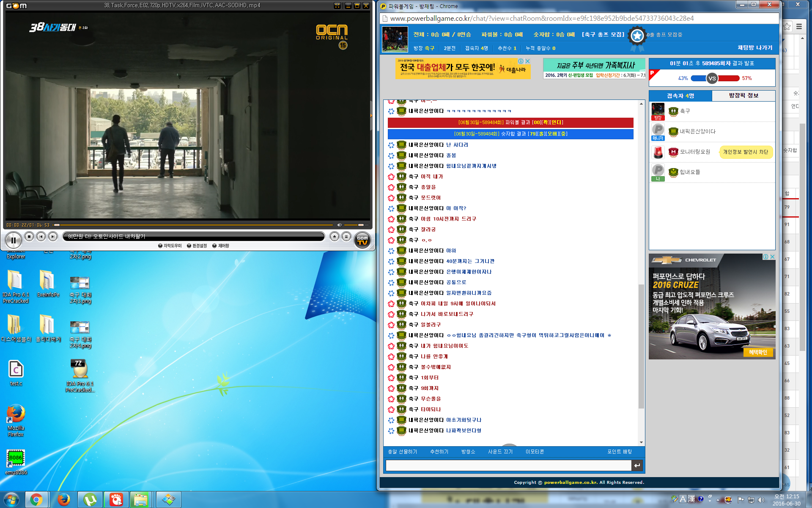The image size is (812, 508).
Task: Click 포인트 배팅 in the chat toolbar
Action: [620, 452]
